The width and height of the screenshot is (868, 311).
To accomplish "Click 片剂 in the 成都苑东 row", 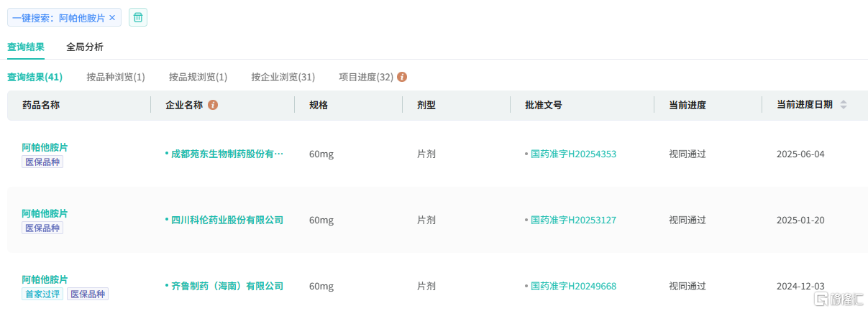I will 426,154.
